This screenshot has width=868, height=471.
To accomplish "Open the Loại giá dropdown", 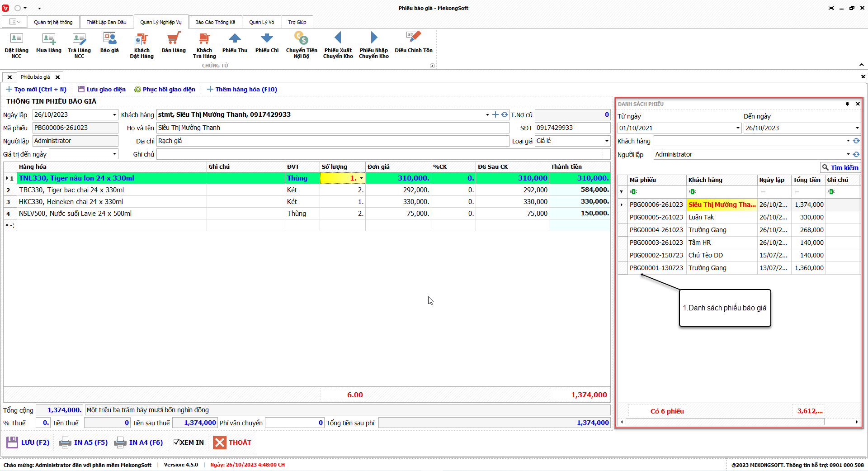I will pyautogui.click(x=607, y=141).
